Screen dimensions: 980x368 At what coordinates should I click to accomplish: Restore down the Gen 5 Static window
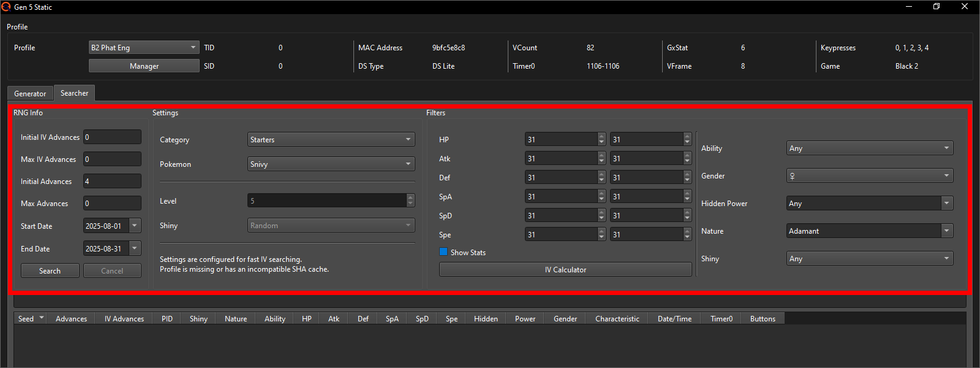[x=937, y=7]
